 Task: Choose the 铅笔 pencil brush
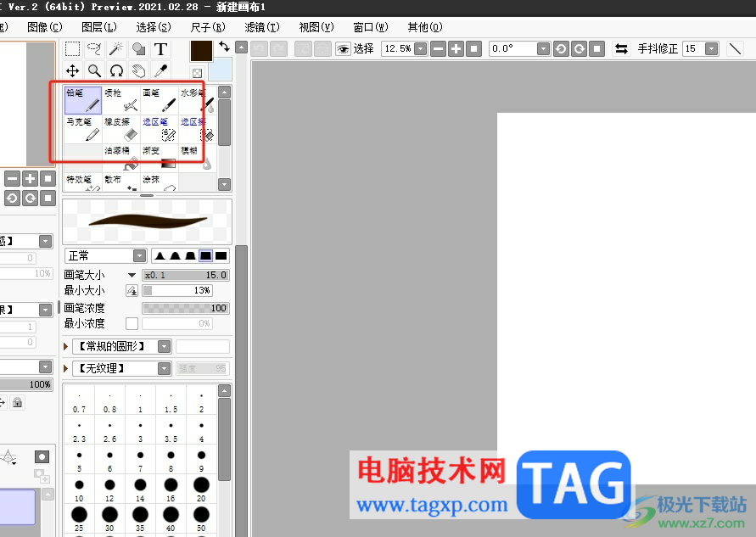[82, 100]
